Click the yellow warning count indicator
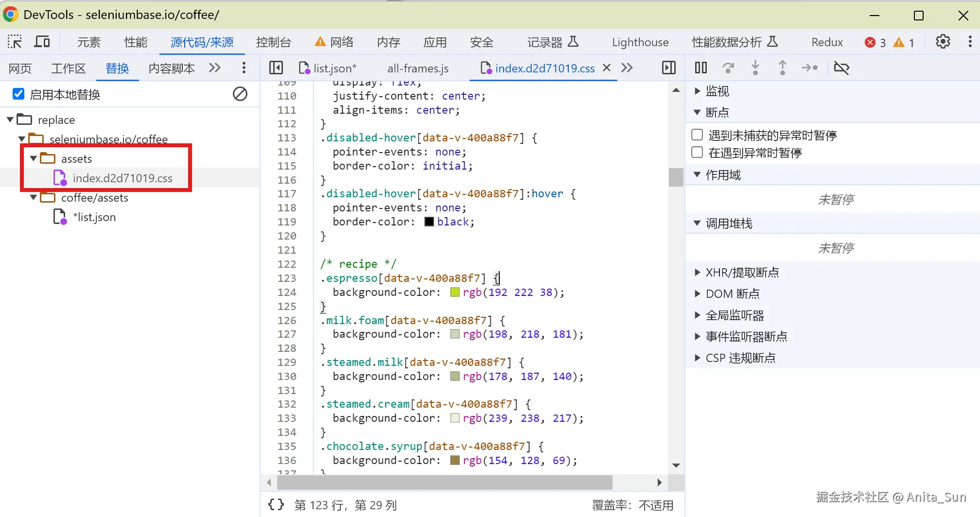 [904, 43]
